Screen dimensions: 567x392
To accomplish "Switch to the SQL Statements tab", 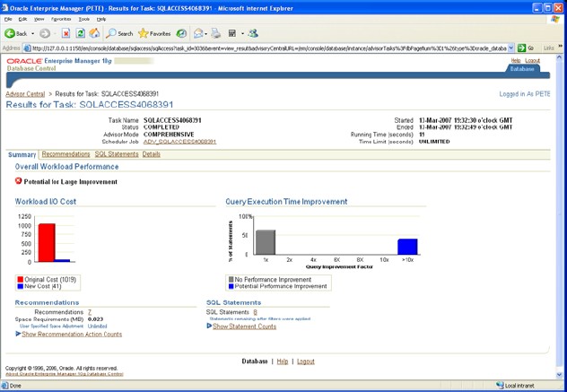I will [117, 154].
